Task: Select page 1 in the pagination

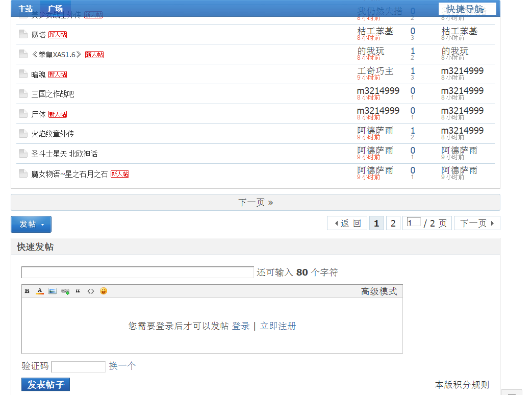Action: 376,224
